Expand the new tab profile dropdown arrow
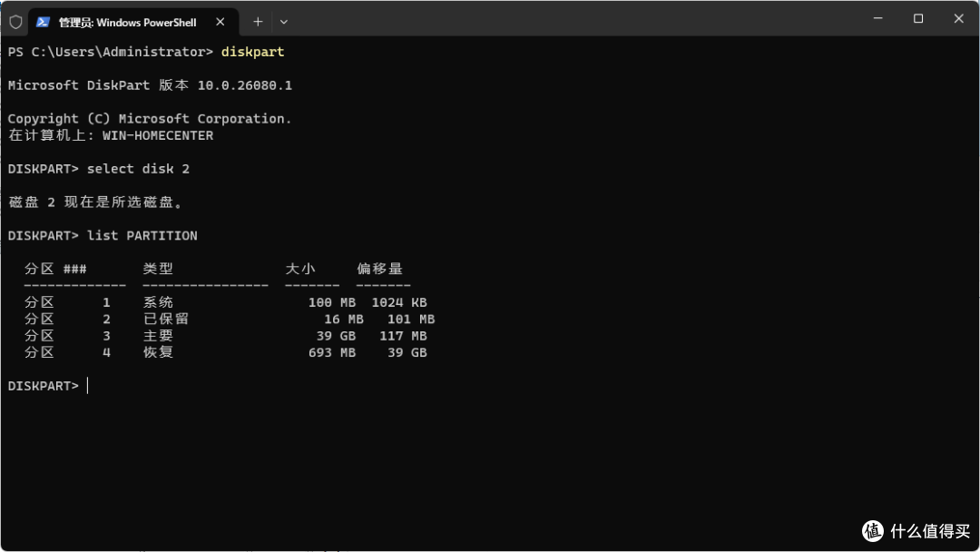 284,22
